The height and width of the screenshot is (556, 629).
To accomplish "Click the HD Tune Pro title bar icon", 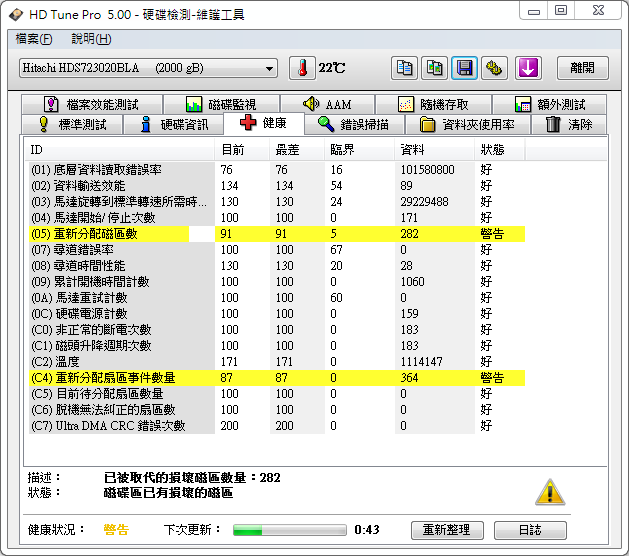I will (16, 15).
